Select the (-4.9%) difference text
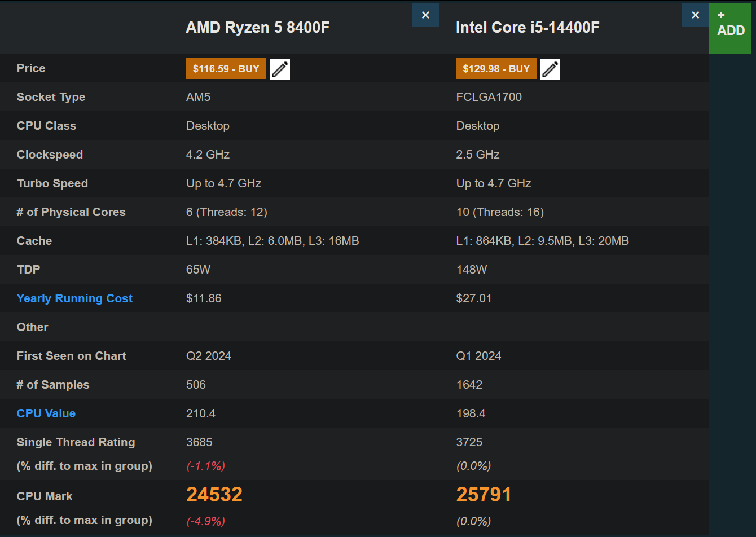The width and height of the screenshot is (756, 537). click(x=206, y=521)
